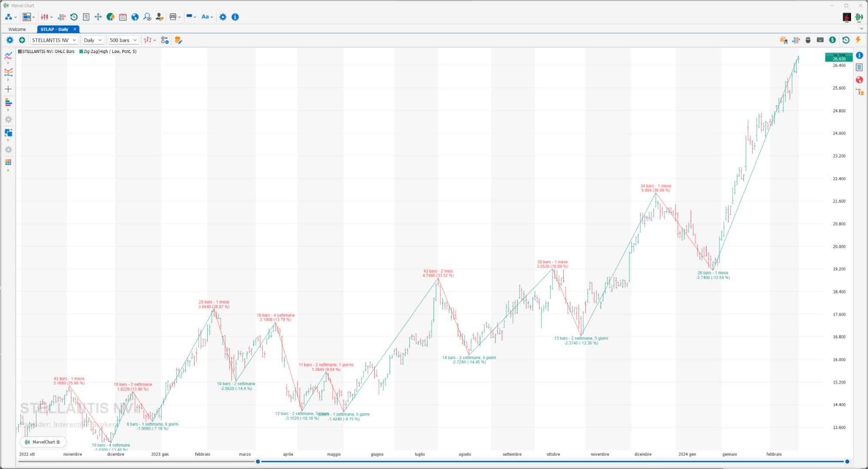
Task: Click the candlestick chart icon in main toolbar
Action: point(45,17)
